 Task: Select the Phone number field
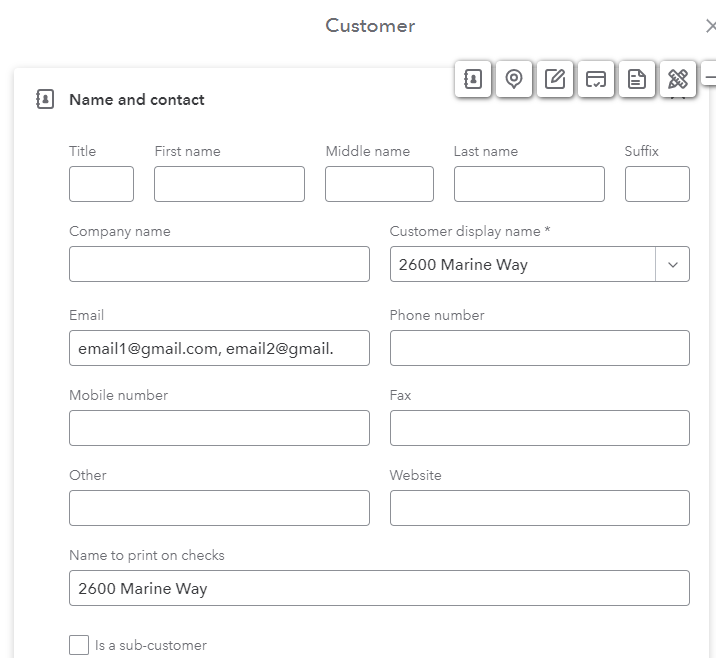[539, 348]
